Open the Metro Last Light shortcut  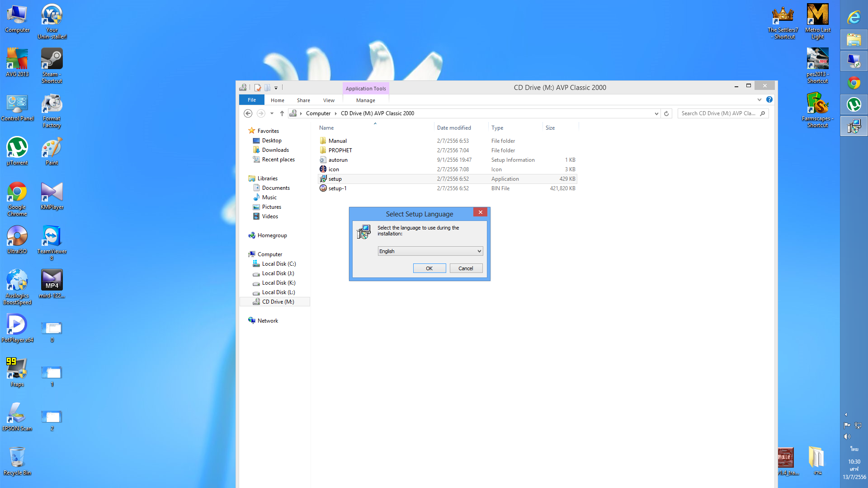click(817, 21)
